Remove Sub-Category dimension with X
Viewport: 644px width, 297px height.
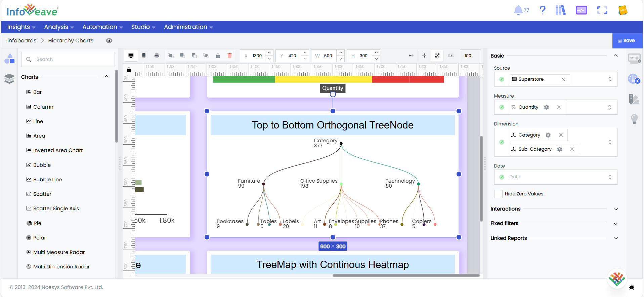tap(572, 149)
